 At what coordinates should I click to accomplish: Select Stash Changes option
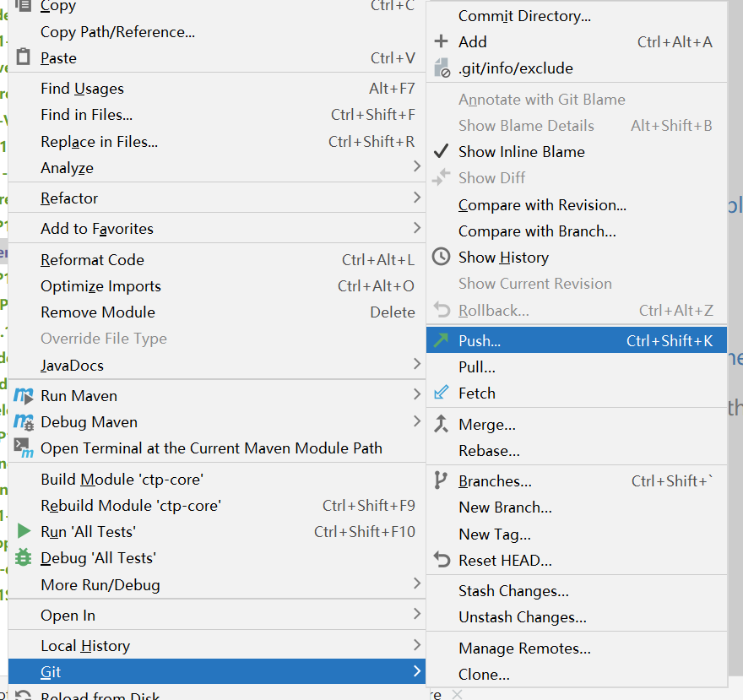[x=513, y=591]
